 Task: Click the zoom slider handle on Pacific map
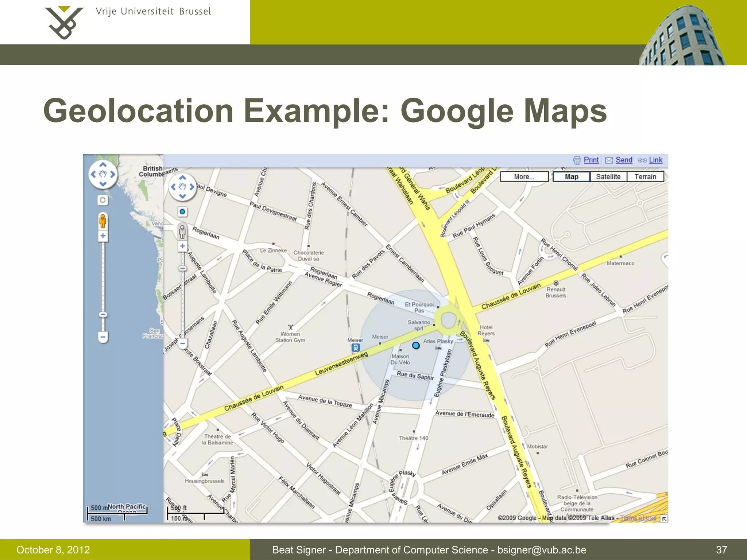click(x=103, y=315)
